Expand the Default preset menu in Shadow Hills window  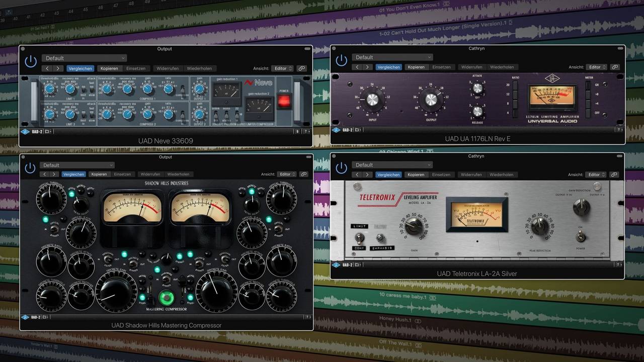coord(77,165)
